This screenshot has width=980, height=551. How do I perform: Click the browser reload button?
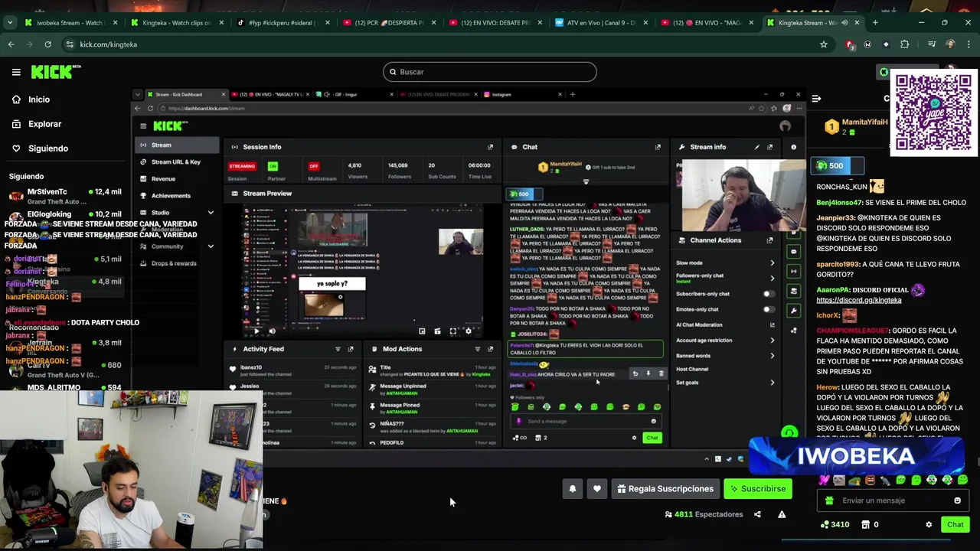click(50, 44)
